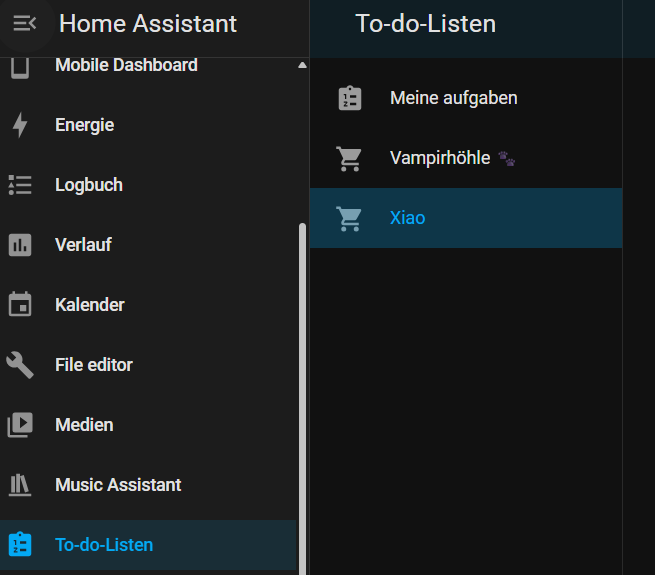
Task: Select the Vampirhöhle shopping list
Action: tap(466, 158)
